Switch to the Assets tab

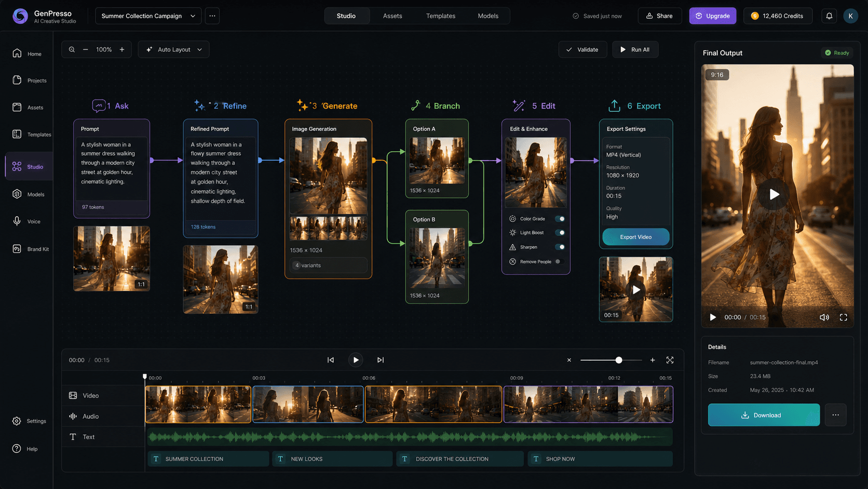click(x=392, y=16)
